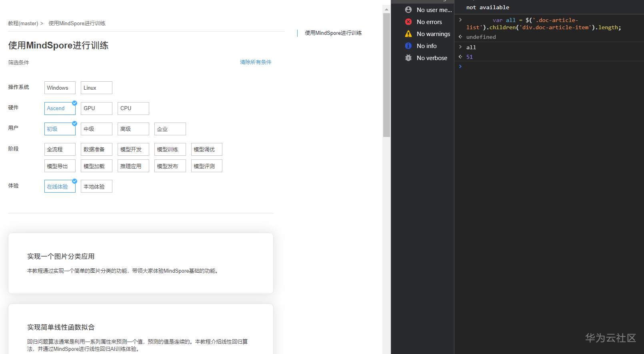Toggle the Linux operating system filter
Screen dimensions: 644x354
click(x=96, y=88)
